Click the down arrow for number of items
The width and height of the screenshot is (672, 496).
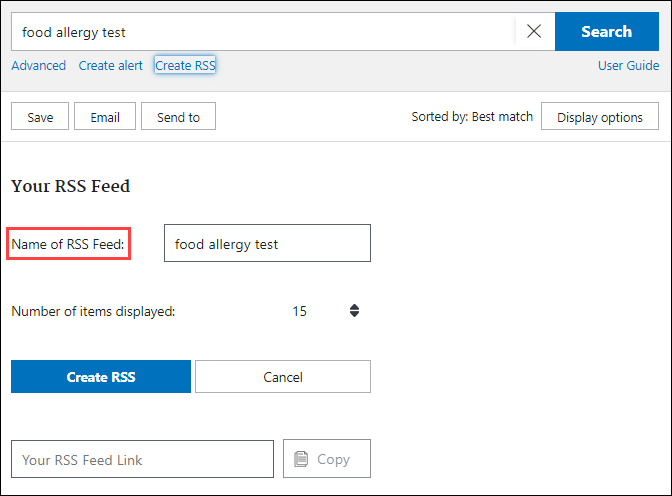point(354,315)
